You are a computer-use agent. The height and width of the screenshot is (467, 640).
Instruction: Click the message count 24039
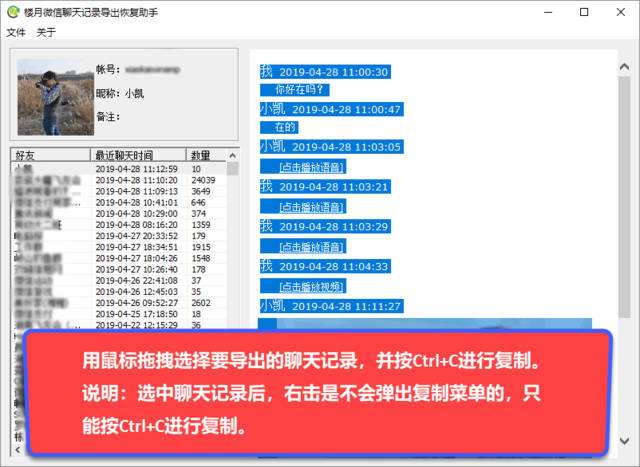click(203, 180)
